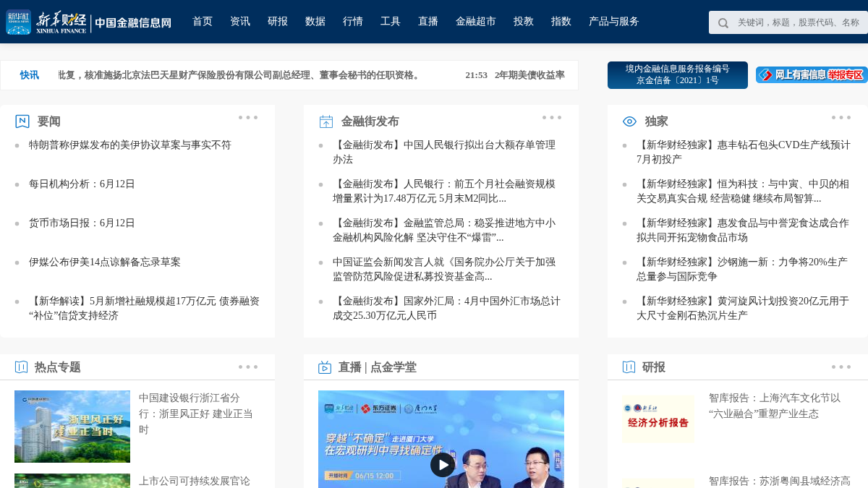Click the 要闻 section heading
The width and height of the screenshot is (868, 488).
tap(49, 121)
